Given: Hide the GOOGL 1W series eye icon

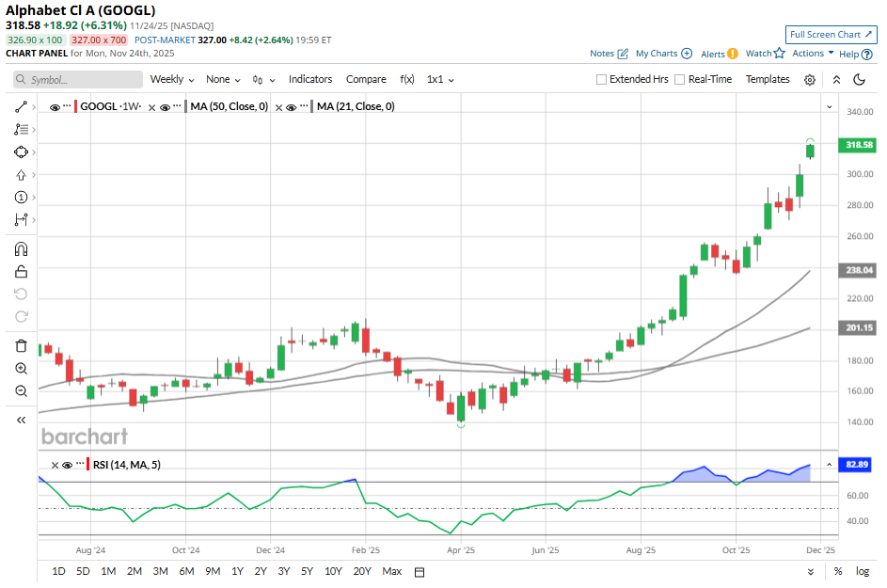Looking at the screenshot, I should [55, 107].
